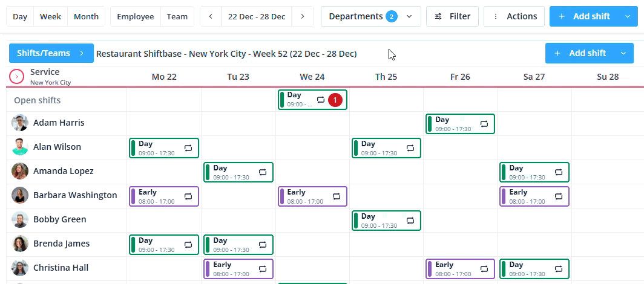Click repeat icon on Barbara Washington Monday shift
Image resolution: width=644 pixels, height=284 pixels.
click(188, 196)
